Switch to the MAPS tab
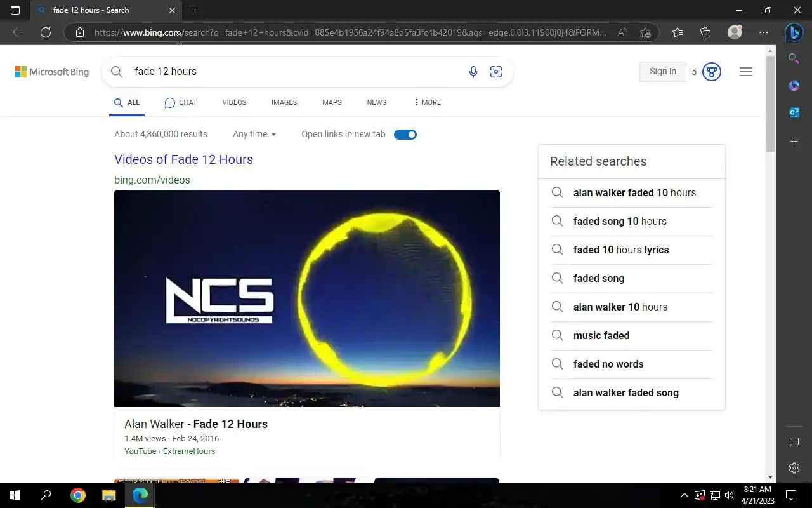 (x=332, y=102)
